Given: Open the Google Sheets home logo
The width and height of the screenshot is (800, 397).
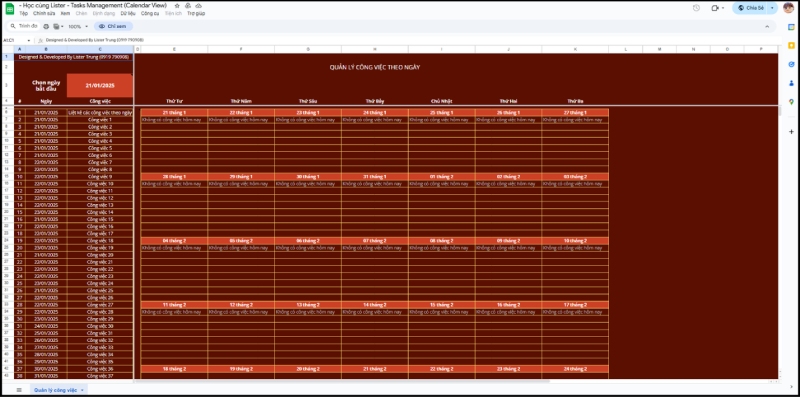Looking at the screenshot, I should click(x=10, y=9).
